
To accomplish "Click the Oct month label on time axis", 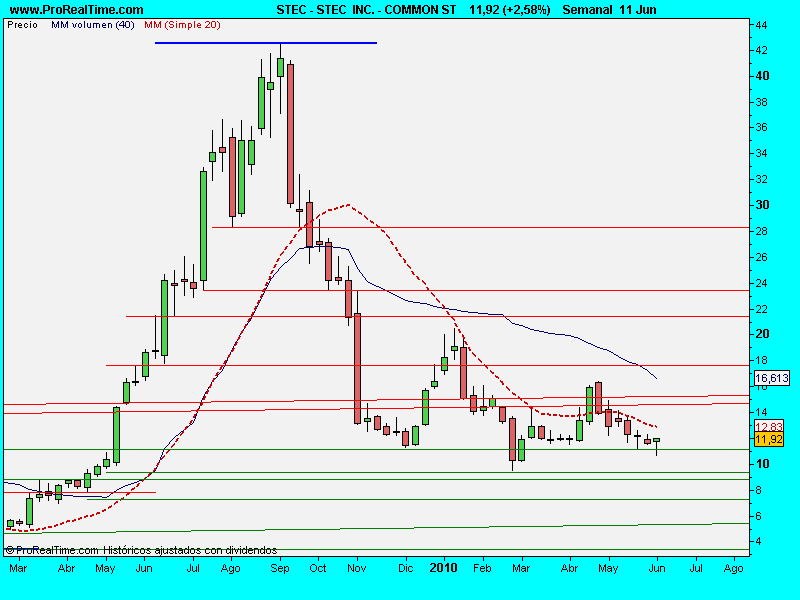I will tap(318, 568).
